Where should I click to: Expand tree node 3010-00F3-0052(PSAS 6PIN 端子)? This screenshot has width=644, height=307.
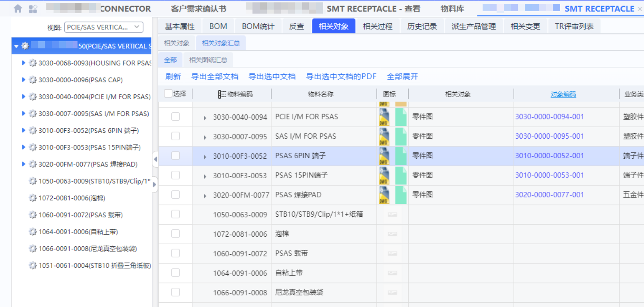pos(23,130)
